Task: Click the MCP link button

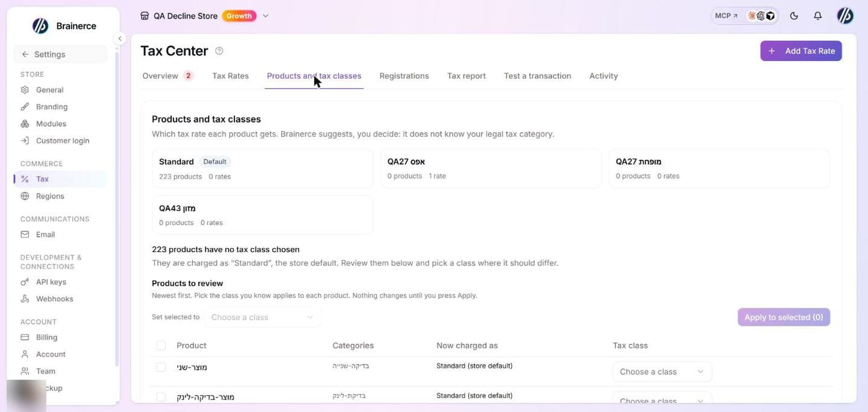Action: pos(726,16)
